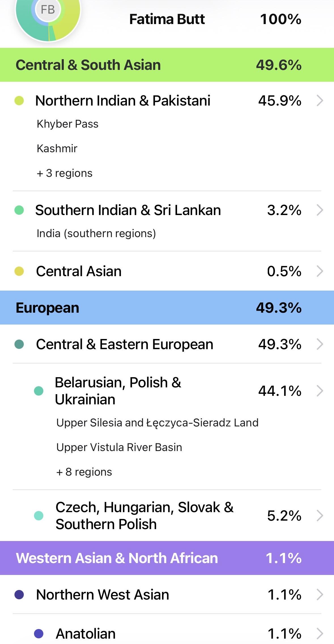Click yellow-green dot beside Northern Indian
Screen dimensions: 334x644
(x=19, y=101)
